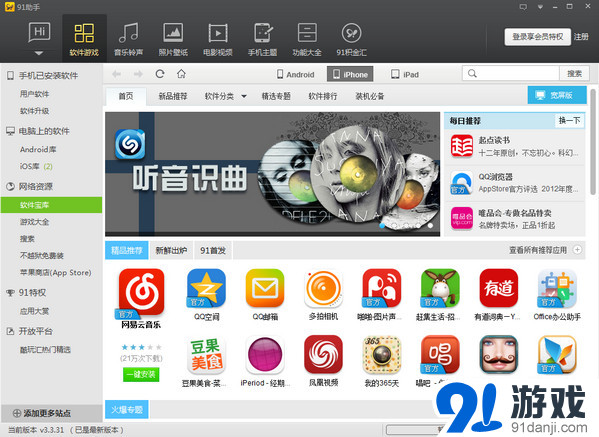Open the 网易云音乐 app icon
Viewport: 599px width, 437px height.
pos(141,291)
